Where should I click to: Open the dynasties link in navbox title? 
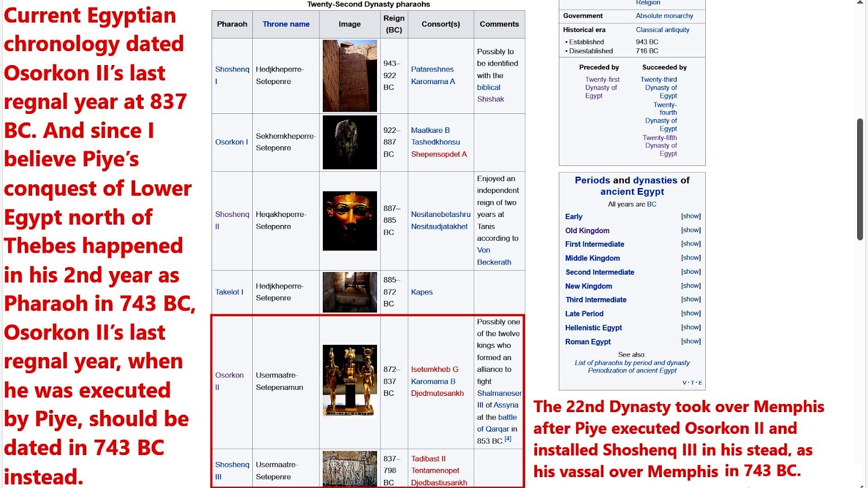[655, 180]
